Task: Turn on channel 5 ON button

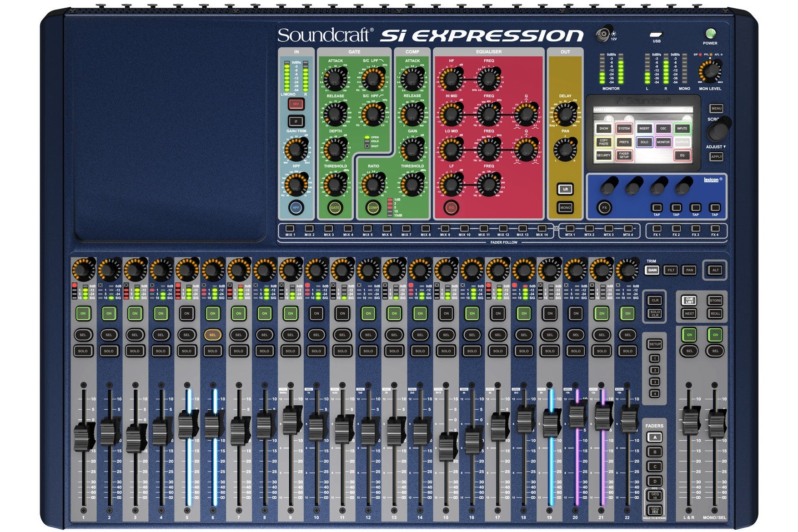Action: [x=186, y=313]
